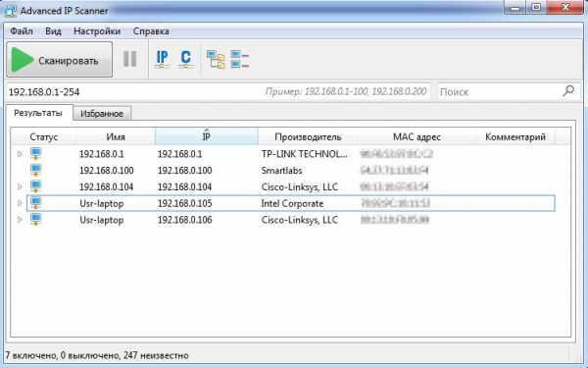Sort by the MAC адрес column header
The image size is (588, 368).
416,137
